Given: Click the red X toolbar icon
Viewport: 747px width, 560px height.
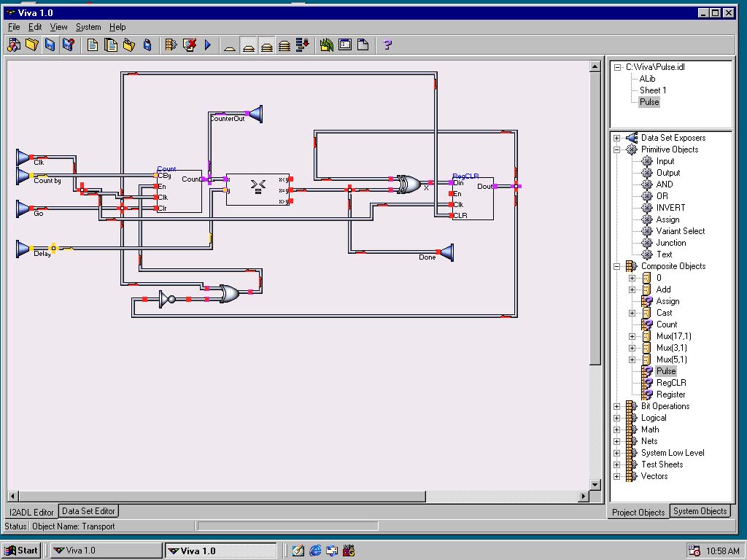Looking at the screenshot, I should coord(190,45).
